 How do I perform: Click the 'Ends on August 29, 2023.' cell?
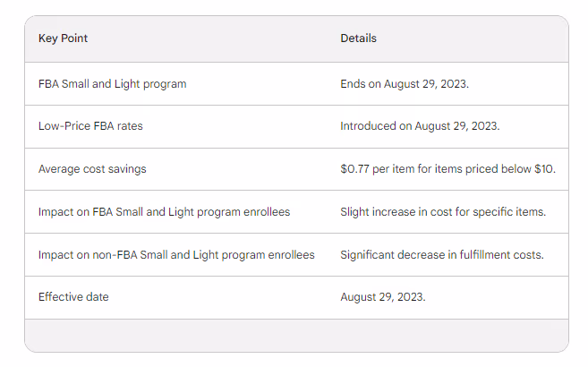405,84
